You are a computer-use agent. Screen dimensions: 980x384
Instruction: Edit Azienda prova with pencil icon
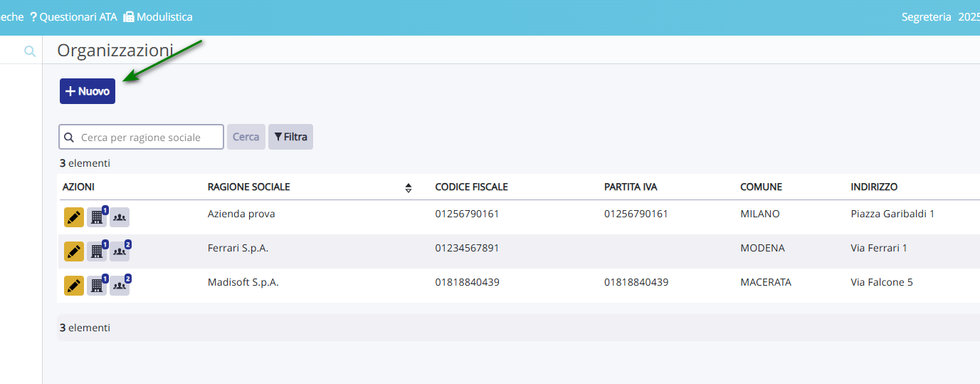tap(74, 217)
